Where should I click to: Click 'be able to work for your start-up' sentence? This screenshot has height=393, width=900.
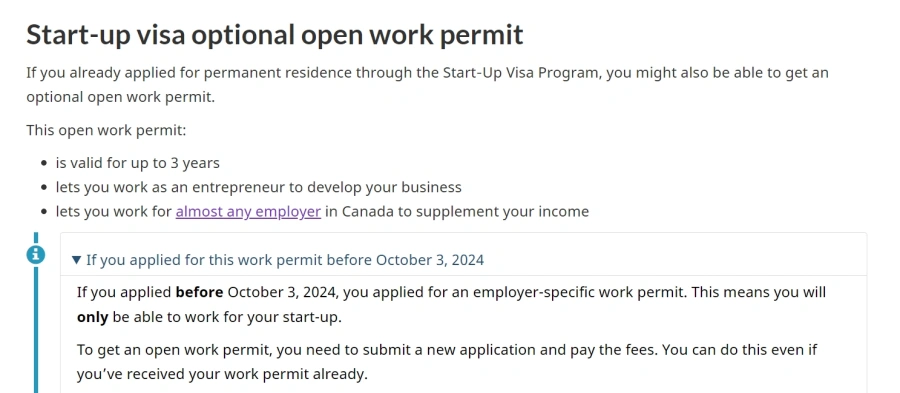click(227, 317)
